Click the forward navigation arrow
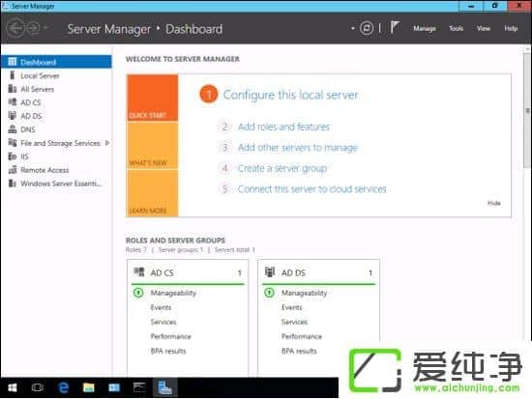The height and width of the screenshot is (399, 532). pos(34,28)
